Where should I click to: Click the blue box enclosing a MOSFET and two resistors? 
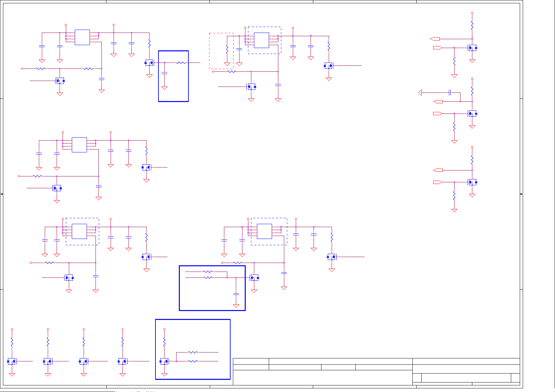tap(193, 349)
